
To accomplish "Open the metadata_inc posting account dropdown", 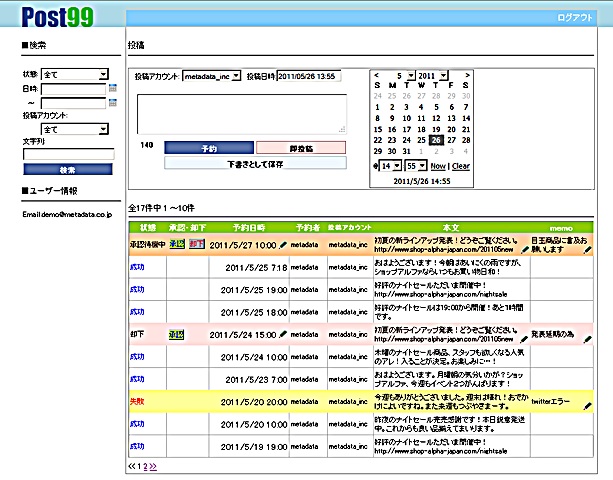I will pos(212,76).
